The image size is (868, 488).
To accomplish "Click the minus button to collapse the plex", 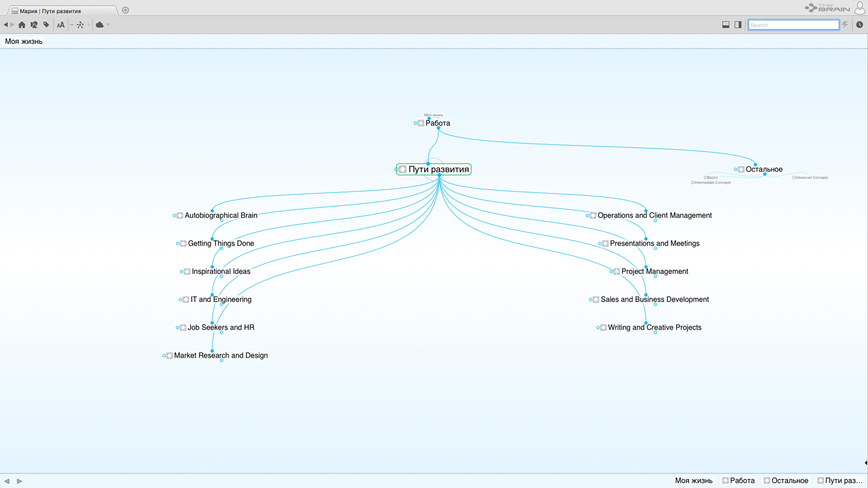I will point(71,25).
